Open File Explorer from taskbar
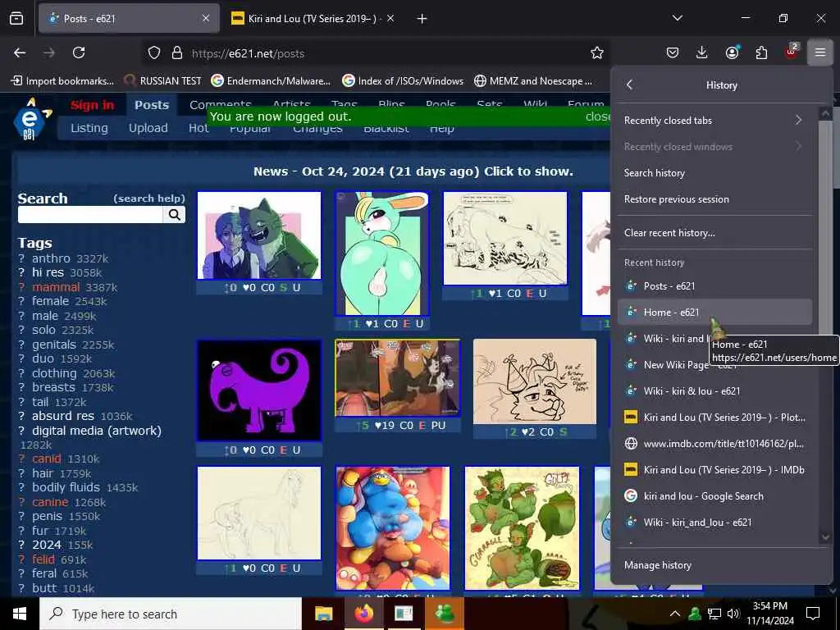840x630 pixels. tap(323, 614)
